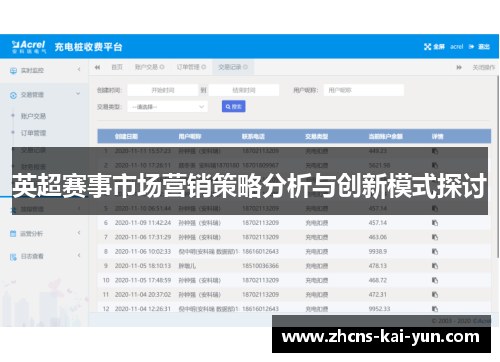Click the 日志查看 icon in sidebar

(x=13, y=257)
